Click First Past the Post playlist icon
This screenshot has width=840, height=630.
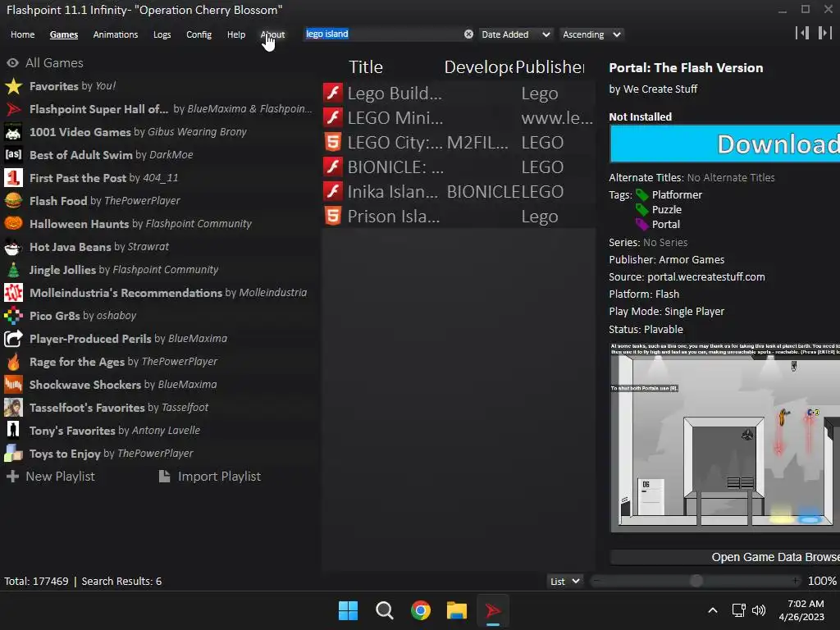[x=13, y=178]
